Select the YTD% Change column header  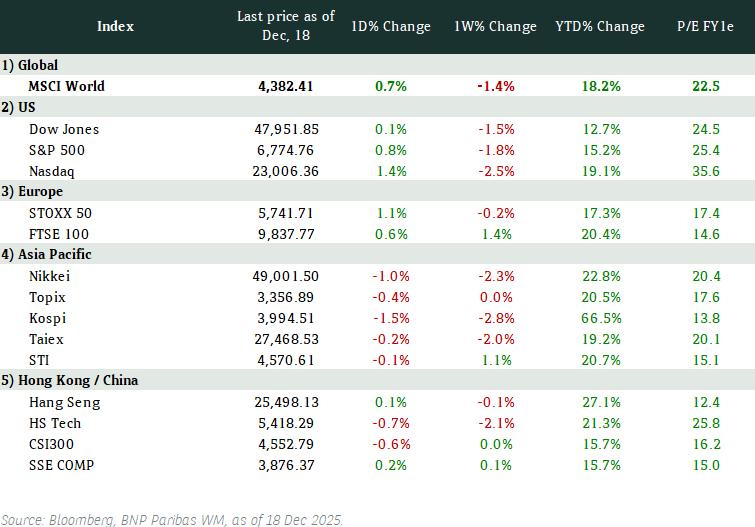pyautogui.click(x=600, y=26)
